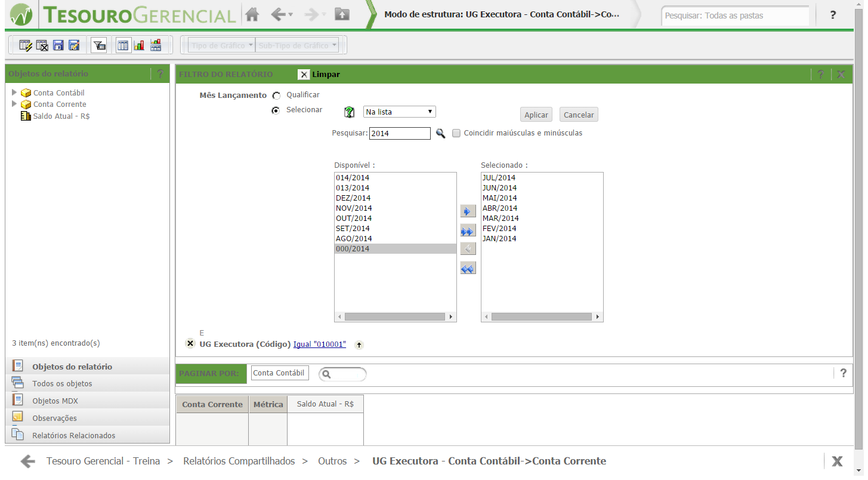Image resolution: width=868 pixels, height=480 pixels.
Task: Open help for the filter panel
Action: click(821, 74)
